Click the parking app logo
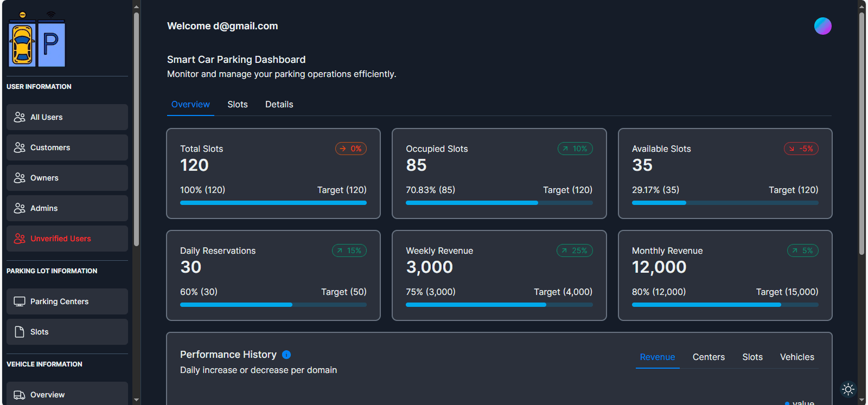 (37, 40)
